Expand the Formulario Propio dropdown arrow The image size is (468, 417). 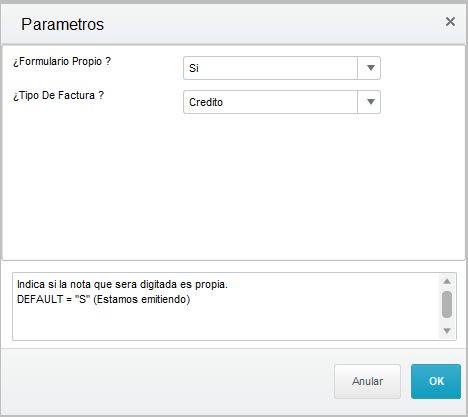point(369,68)
